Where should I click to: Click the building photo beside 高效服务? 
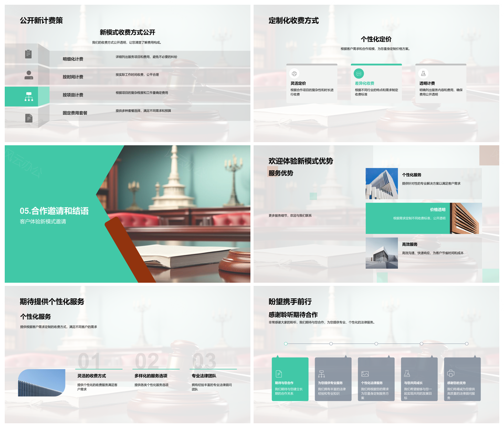point(382,253)
